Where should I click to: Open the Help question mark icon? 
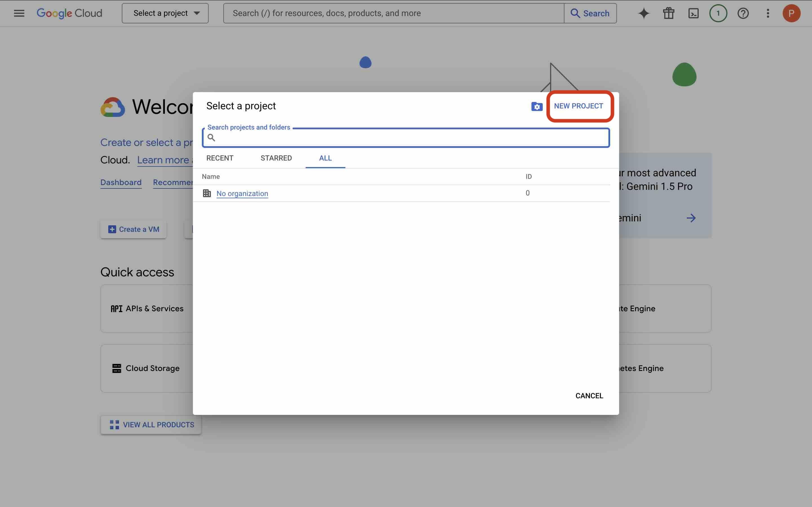(x=743, y=13)
